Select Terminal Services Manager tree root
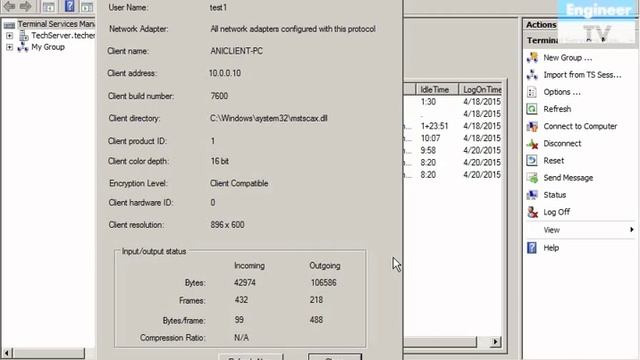Image resolution: width=640 pixels, height=360 pixels. coord(56,24)
